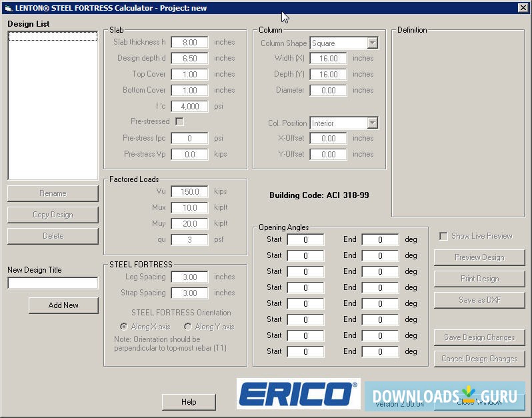Click the column Width (X) field
Image resolution: width=532 pixels, height=418 pixels.
(x=328, y=59)
